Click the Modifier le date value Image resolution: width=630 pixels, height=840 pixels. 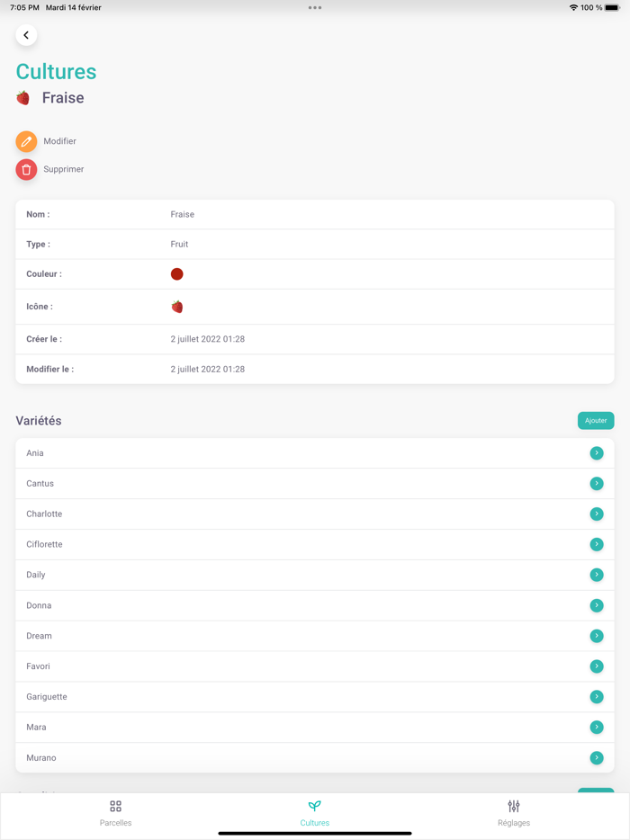tap(208, 369)
